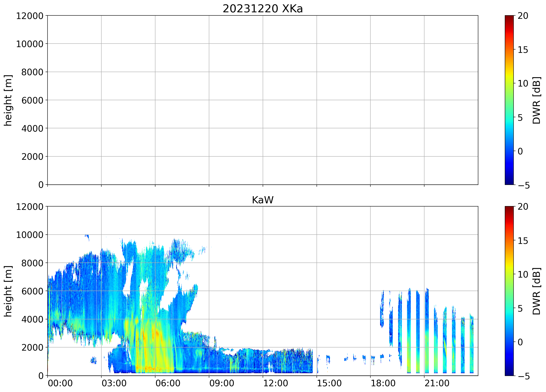
Task: Click the 06:00 time axis label
Action: 168,383
